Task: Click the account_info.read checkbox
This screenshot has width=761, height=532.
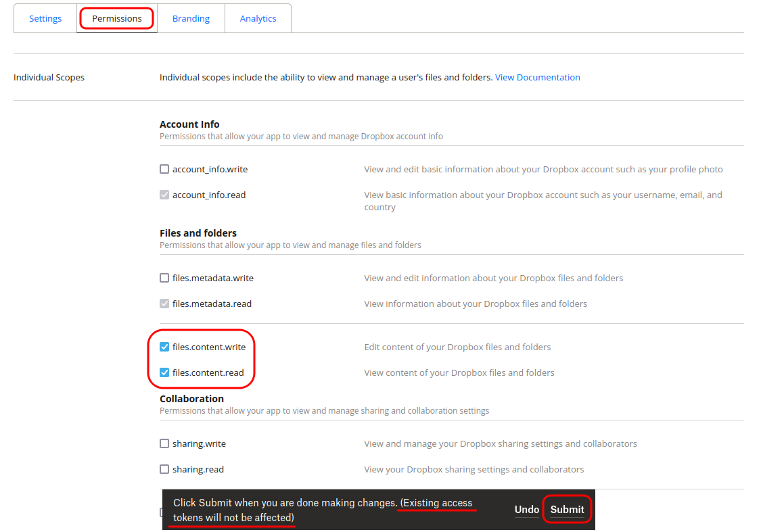Action: pyautogui.click(x=164, y=195)
